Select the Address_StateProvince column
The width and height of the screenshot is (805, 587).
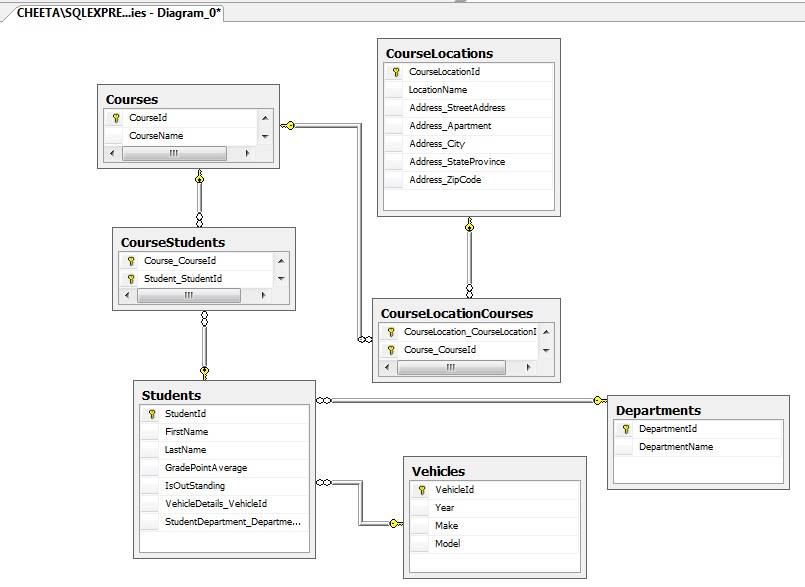[x=469, y=162]
